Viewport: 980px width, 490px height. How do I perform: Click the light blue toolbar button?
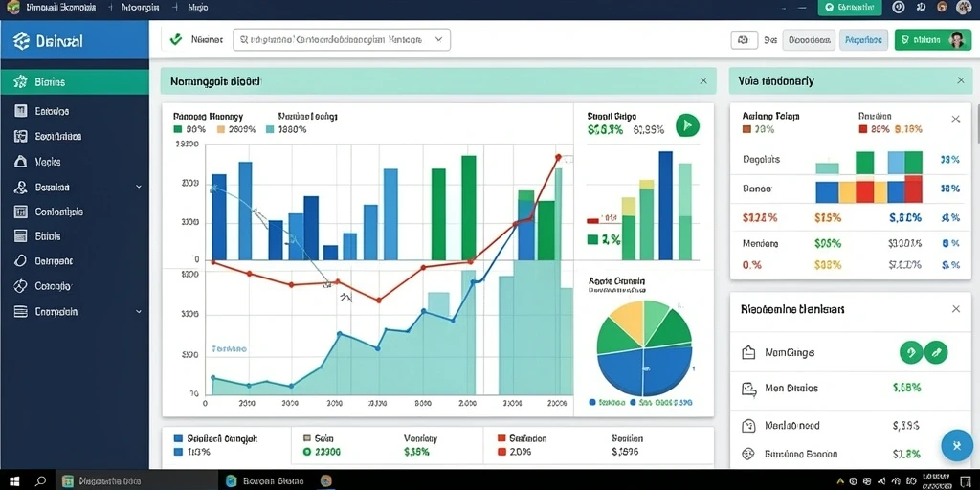coord(863,40)
